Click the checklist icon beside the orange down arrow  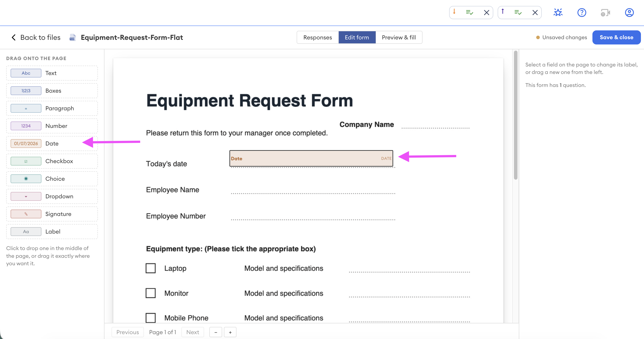click(x=469, y=12)
